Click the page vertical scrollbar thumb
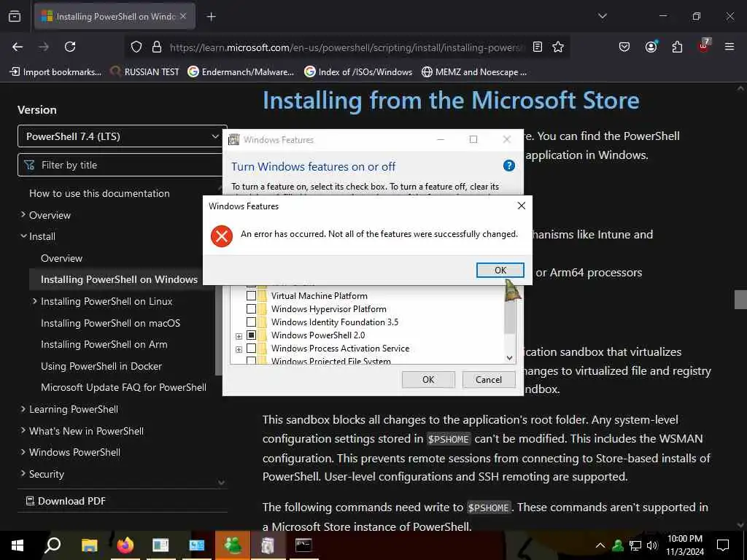 point(740,300)
